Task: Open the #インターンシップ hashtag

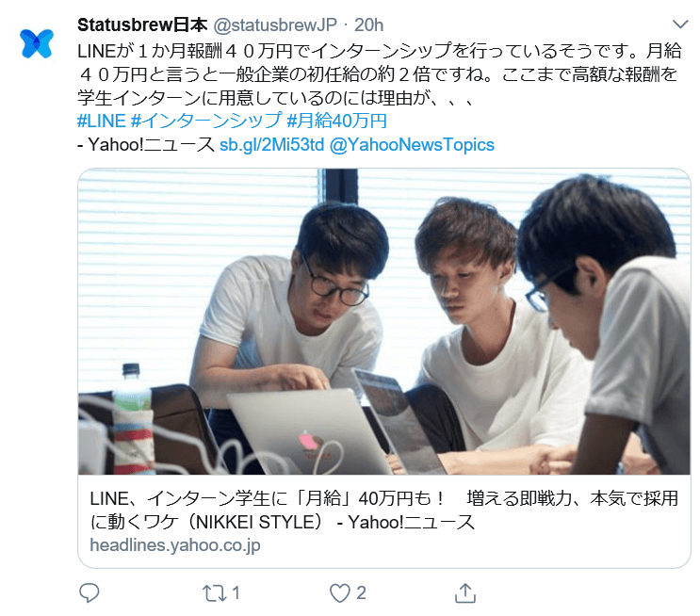Action: (206, 121)
